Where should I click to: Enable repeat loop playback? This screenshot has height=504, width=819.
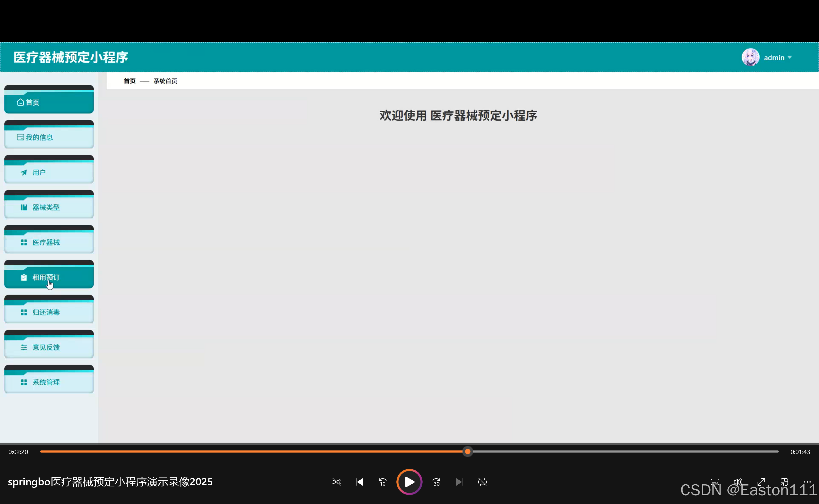pyautogui.click(x=482, y=482)
